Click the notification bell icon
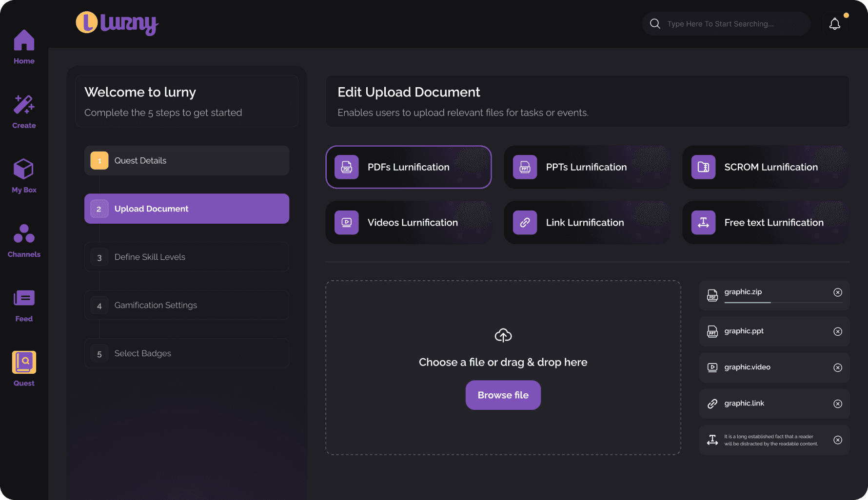Screen dimensions: 868x500 pyautogui.click(x=835, y=24)
